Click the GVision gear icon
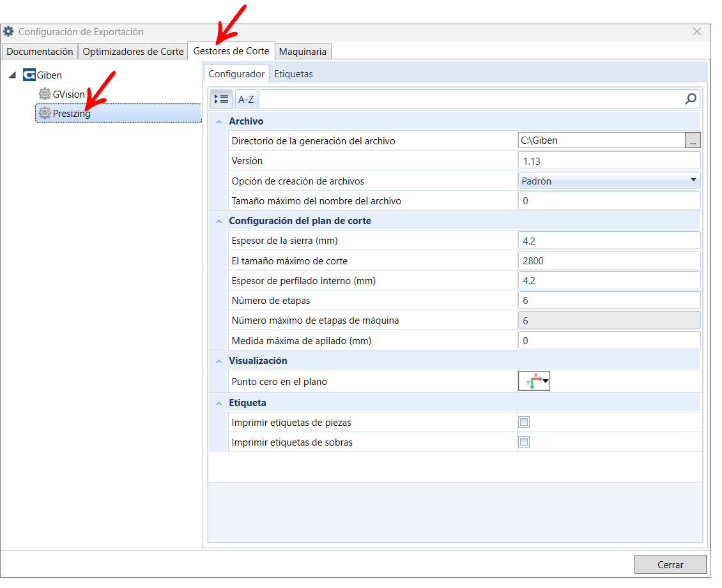Image resolution: width=722 pixels, height=588 pixels. pyautogui.click(x=45, y=94)
